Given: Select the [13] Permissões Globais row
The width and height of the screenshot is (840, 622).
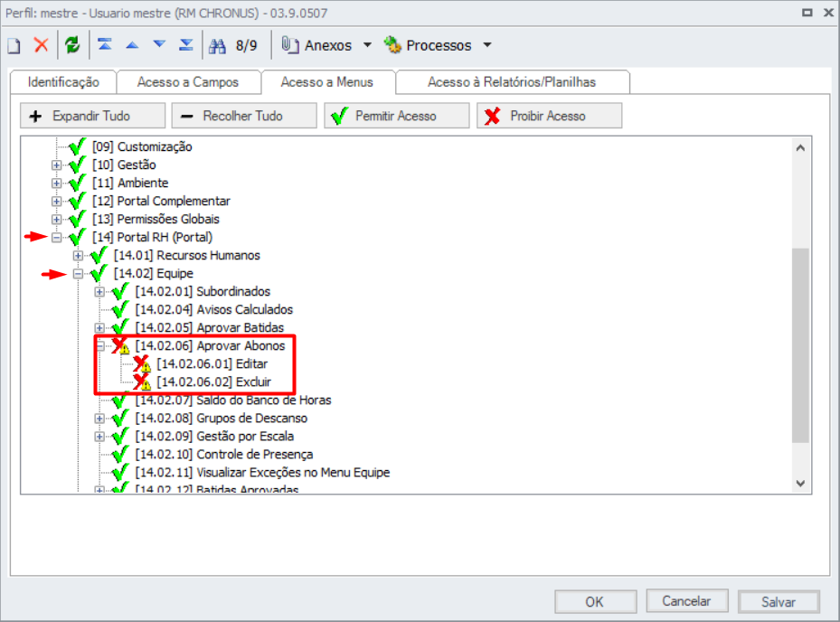Looking at the screenshot, I should pyautogui.click(x=156, y=219).
